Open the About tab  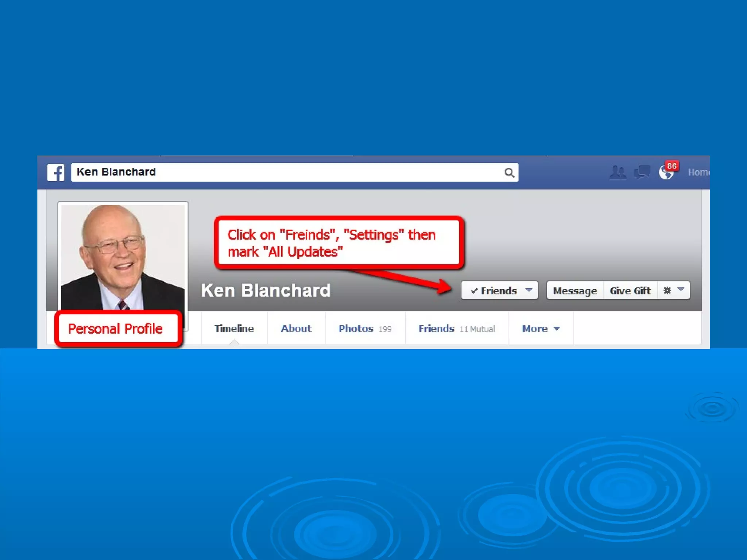point(296,328)
